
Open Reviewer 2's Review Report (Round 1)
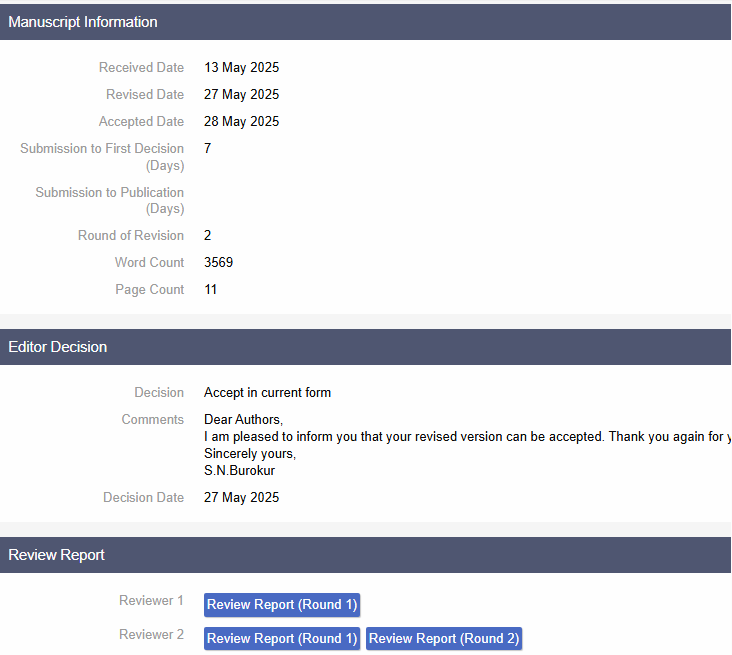(x=281, y=639)
